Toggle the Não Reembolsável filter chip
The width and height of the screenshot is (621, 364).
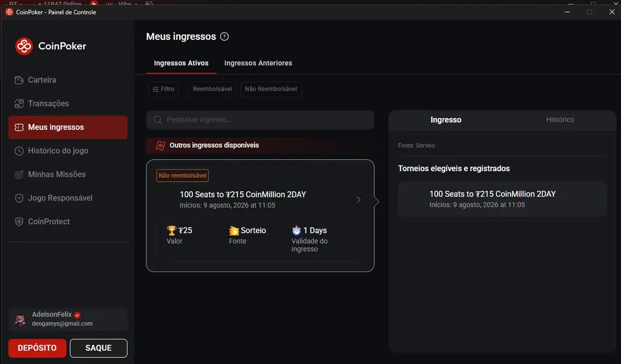coord(271,89)
